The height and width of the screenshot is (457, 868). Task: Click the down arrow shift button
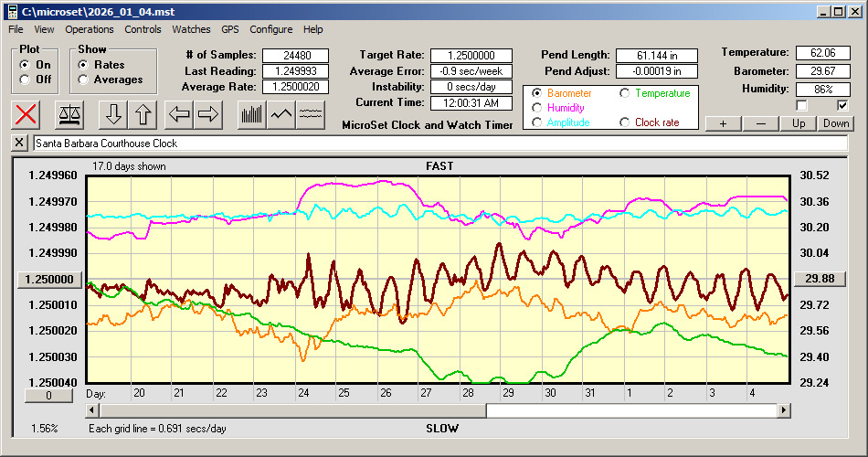pos(113,114)
